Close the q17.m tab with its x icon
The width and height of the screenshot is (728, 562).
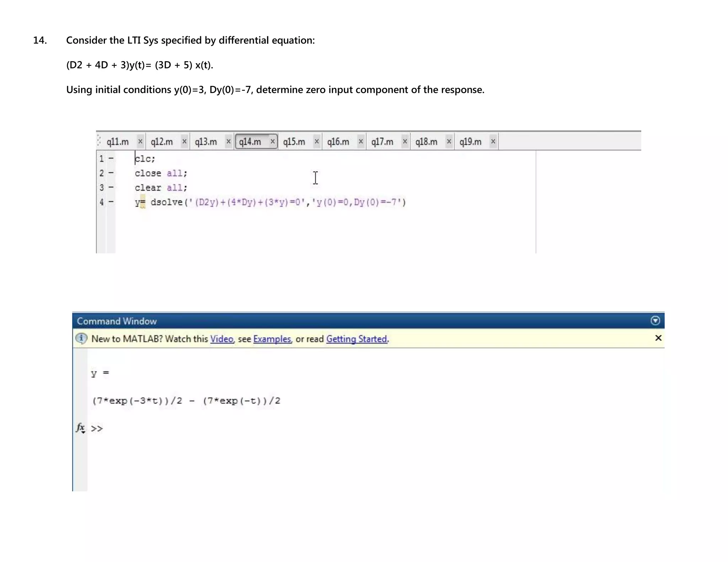[405, 141]
